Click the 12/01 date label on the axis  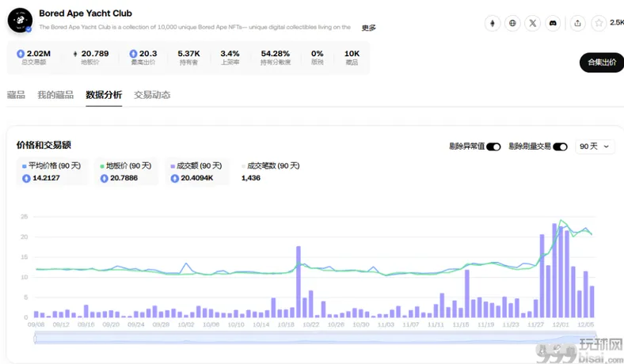tap(561, 324)
